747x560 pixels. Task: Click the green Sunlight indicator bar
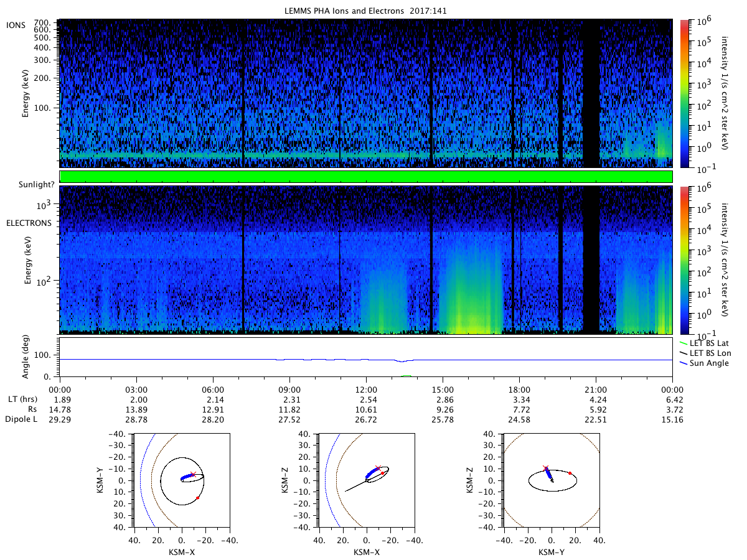pyautogui.click(x=366, y=177)
